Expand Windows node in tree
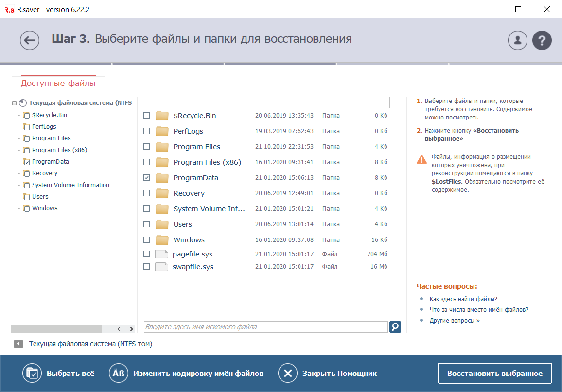Screen dimensions: 562x392 point(18,208)
